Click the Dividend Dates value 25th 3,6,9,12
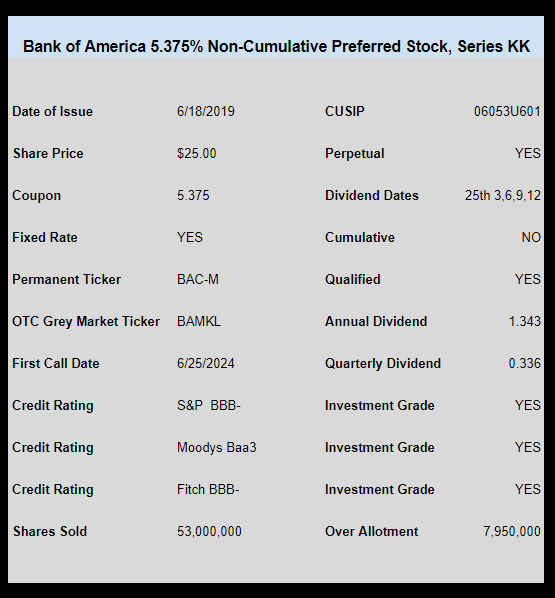The image size is (555, 598). pyautogui.click(x=503, y=195)
